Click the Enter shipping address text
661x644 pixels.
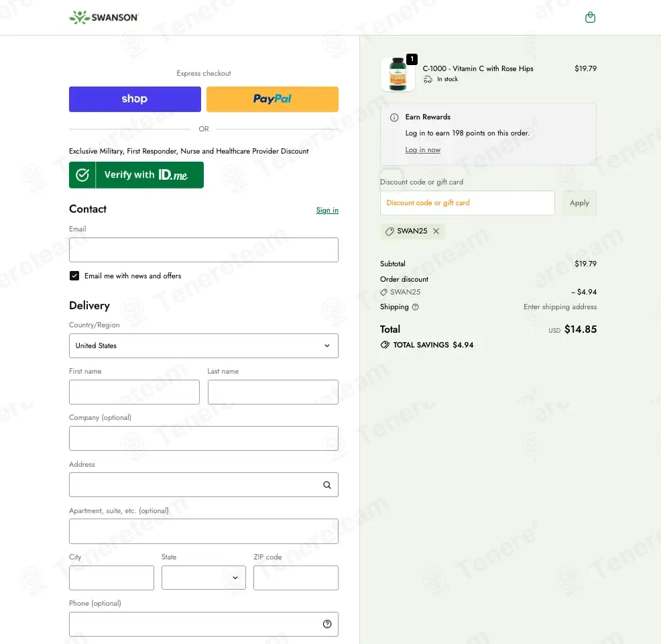pyautogui.click(x=560, y=307)
